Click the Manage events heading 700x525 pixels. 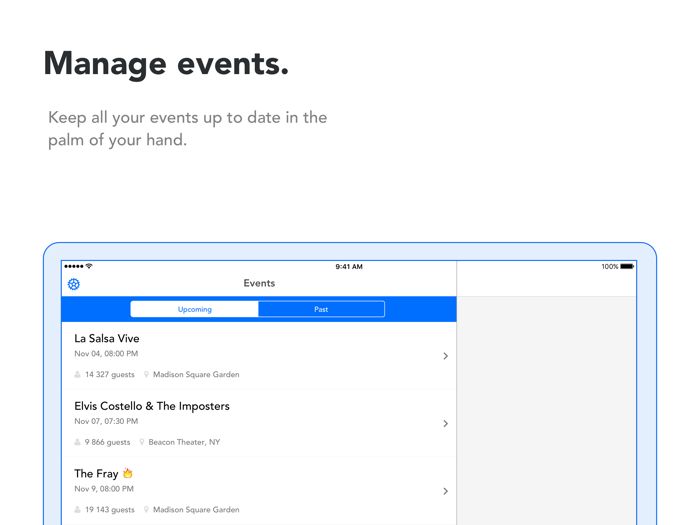[x=167, y=64]
